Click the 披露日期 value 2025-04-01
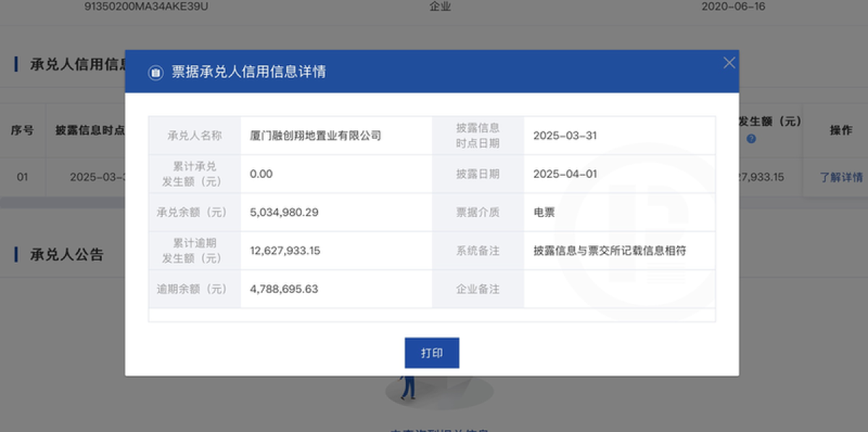Screen dimensions: 868x432 pos(565,174)
